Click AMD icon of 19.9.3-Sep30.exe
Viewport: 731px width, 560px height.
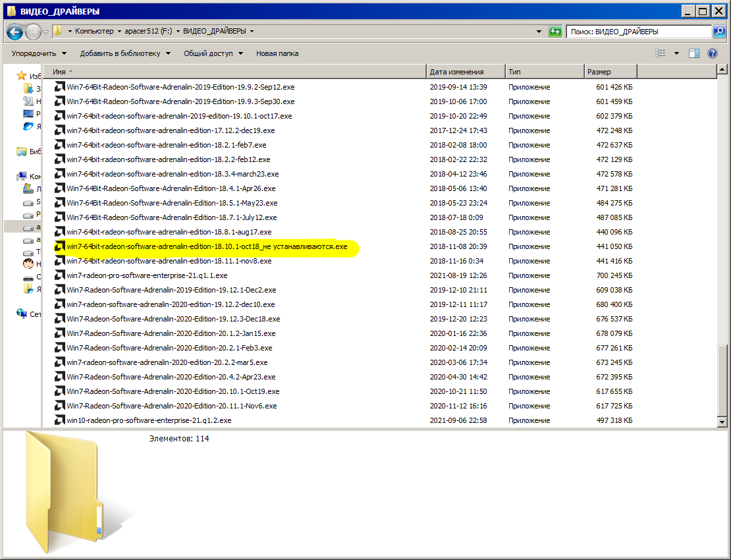point(60,101)
